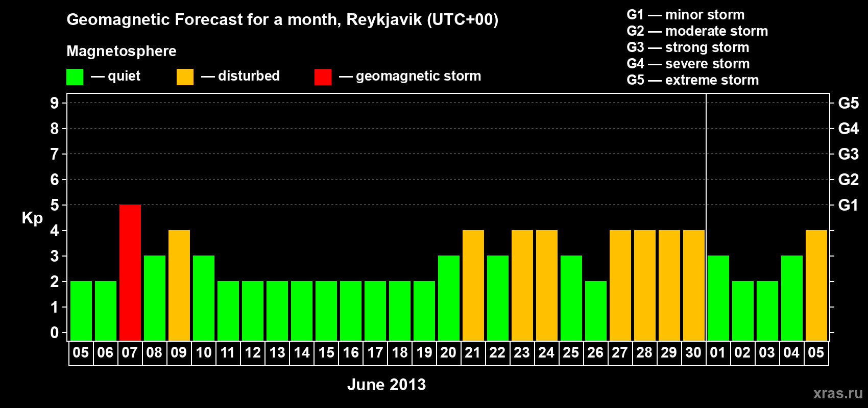Click the date cell labeled 28
The image size is (868, 408).
(645, 353)
